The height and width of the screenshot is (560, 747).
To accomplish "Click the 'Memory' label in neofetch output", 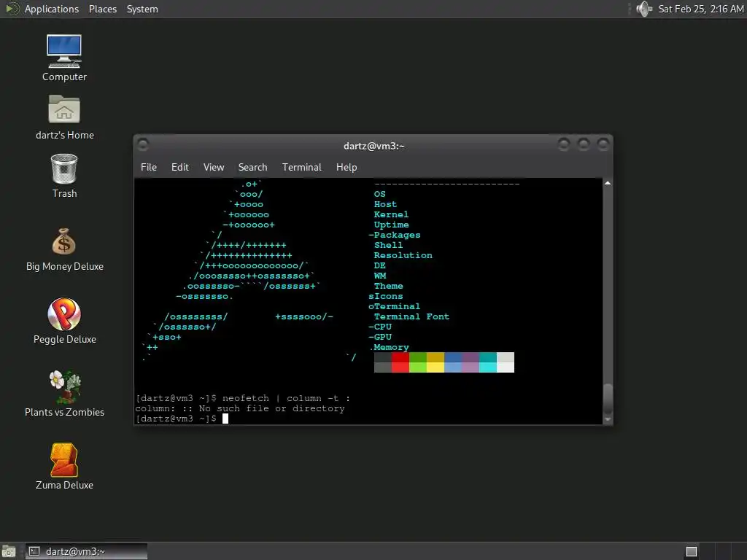I will click(x=391, y=347).
